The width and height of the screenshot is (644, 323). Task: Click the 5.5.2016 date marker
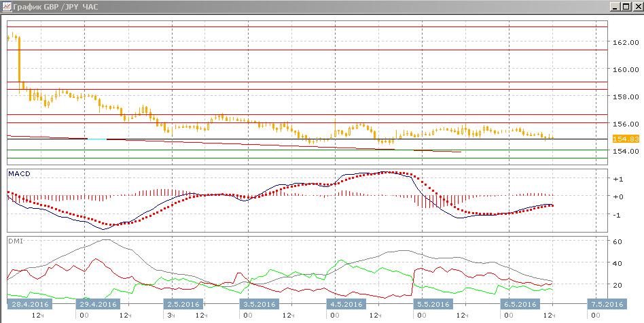[x=433, y=304]
